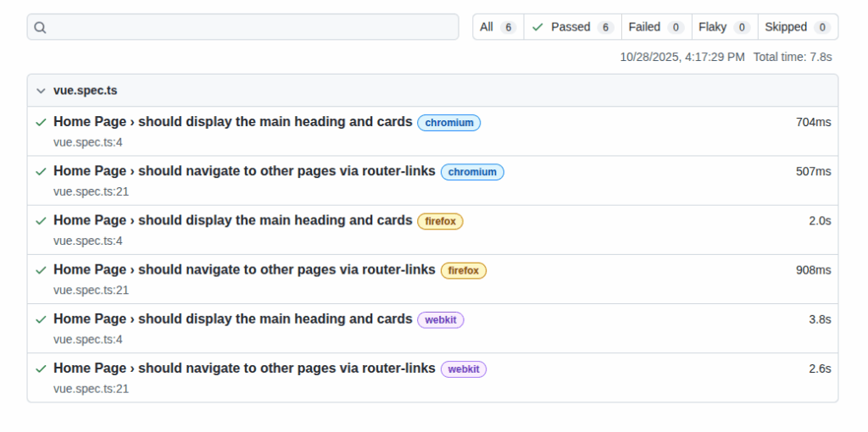
Task: Open the webkit router-links test details
Action: pyautogui.click(x=244, y=368)
